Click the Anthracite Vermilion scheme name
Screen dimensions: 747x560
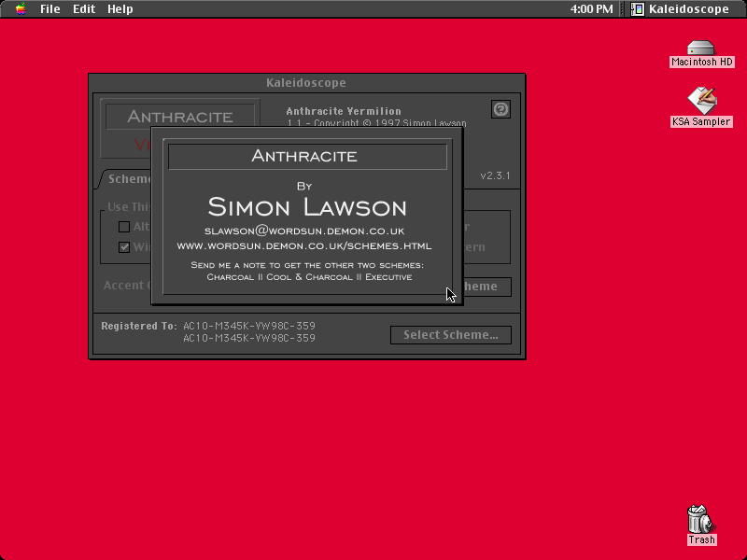coord(344,111)
